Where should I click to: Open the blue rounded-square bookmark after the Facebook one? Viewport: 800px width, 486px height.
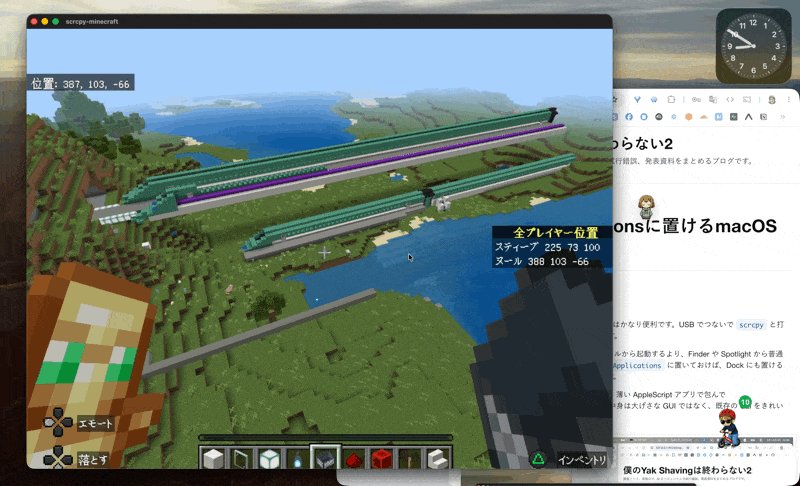pos(644,117)
